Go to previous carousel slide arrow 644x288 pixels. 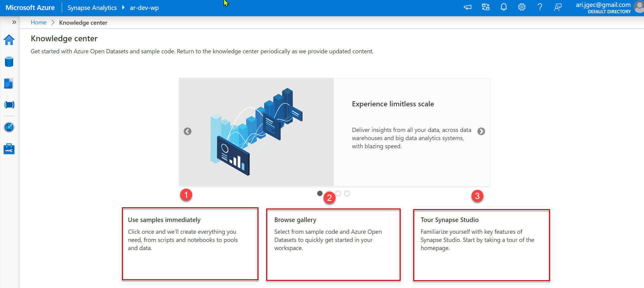point(188,131)
